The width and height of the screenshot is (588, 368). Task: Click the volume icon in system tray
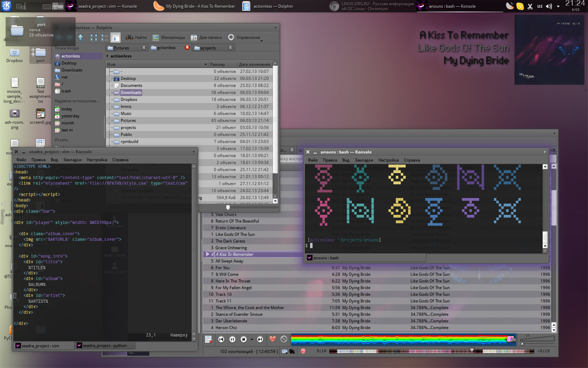[x=549, y=6]
